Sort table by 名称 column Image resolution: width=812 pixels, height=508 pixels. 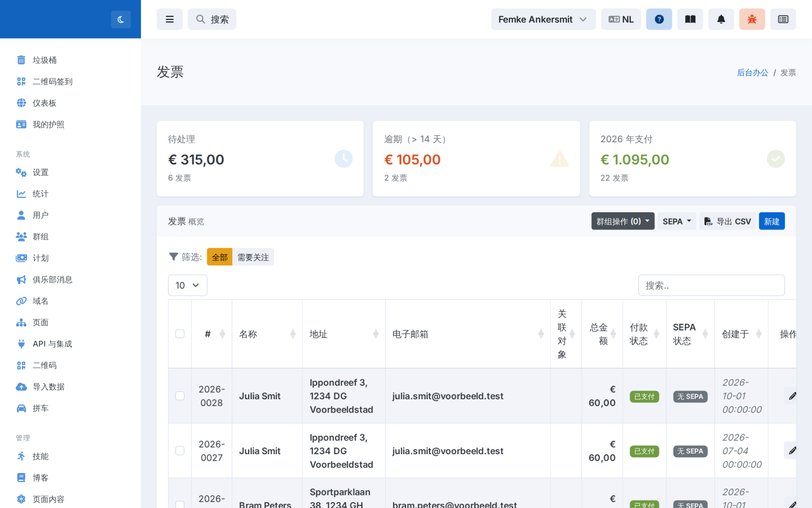pyautogui.click(x=267, y=334)
